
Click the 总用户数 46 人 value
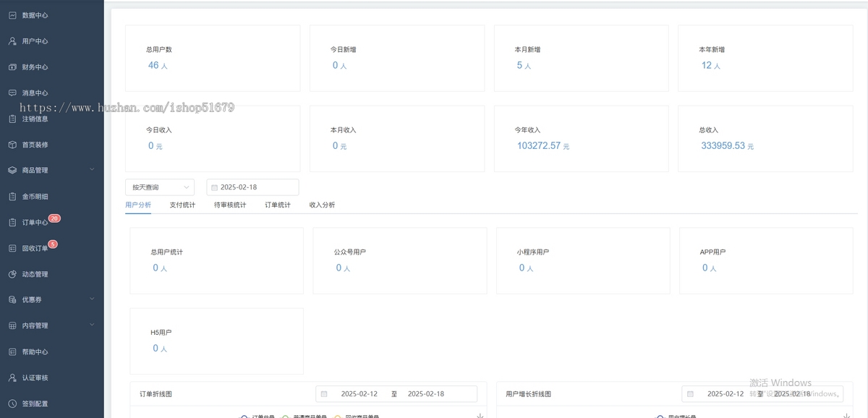158,65
